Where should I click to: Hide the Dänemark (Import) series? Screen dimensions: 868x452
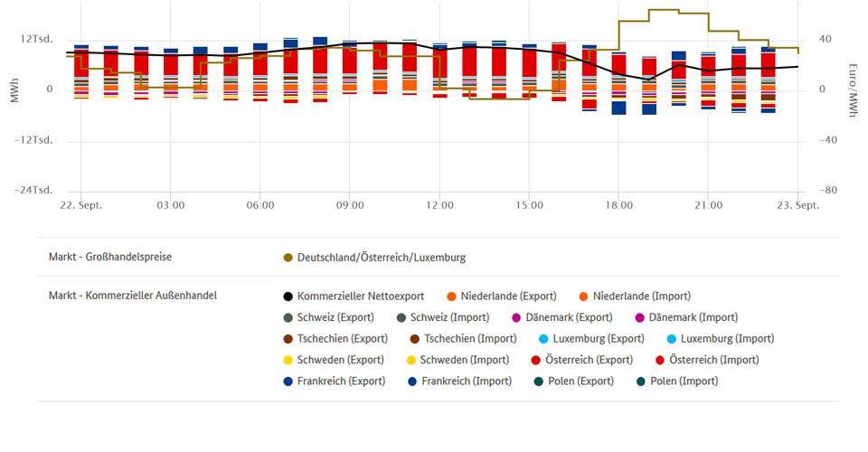click(x=686, y=317)
